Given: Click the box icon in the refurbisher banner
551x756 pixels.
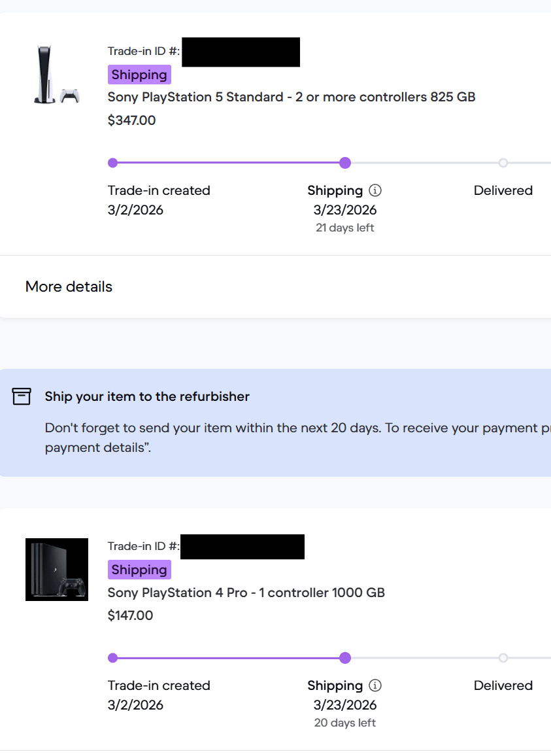Looking at the screenshot, I should [x=22, y=396].
